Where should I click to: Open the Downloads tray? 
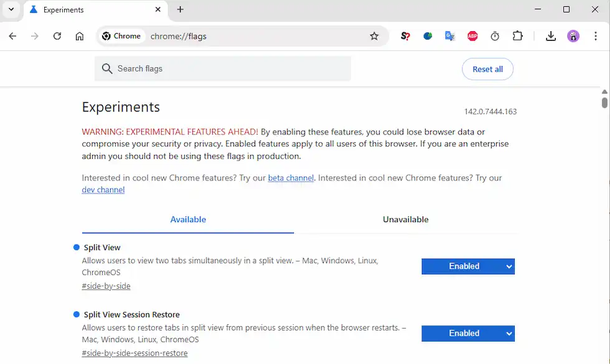point(550,36)
